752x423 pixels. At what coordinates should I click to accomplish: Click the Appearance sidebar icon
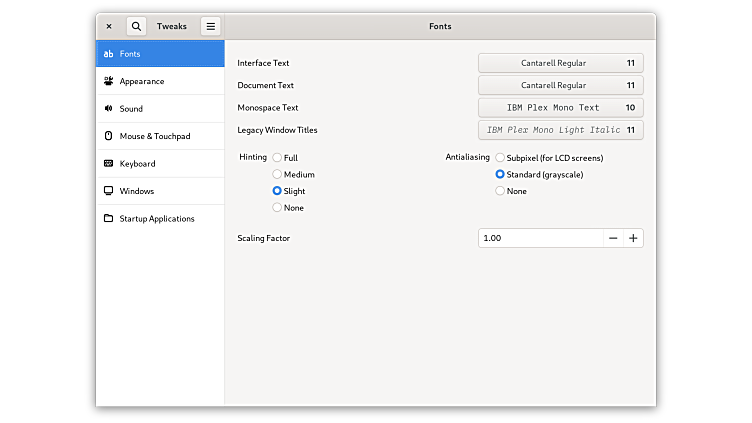pos(108,81)
